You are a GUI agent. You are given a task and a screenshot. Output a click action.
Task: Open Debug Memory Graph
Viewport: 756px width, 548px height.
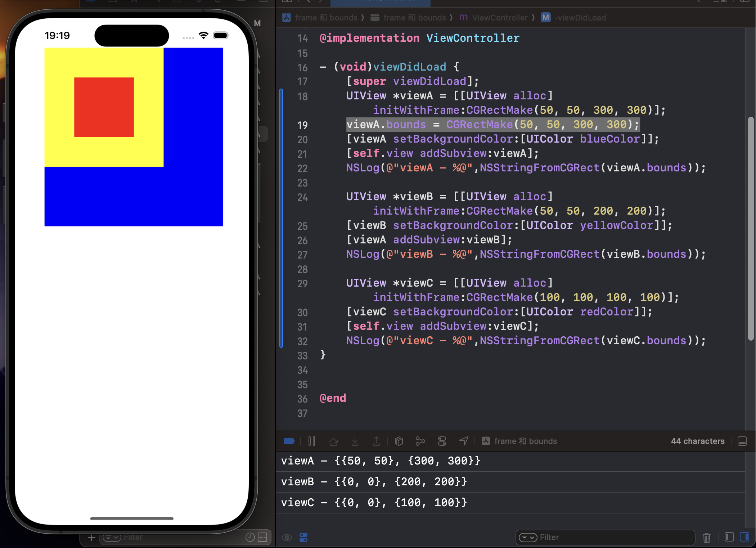(x=420, y=441)
